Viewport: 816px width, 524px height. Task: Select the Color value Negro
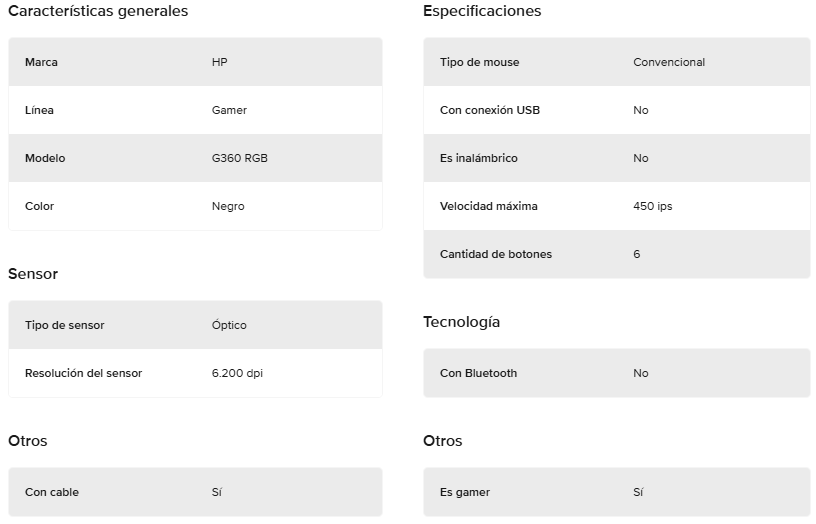[x=228, y=206]
